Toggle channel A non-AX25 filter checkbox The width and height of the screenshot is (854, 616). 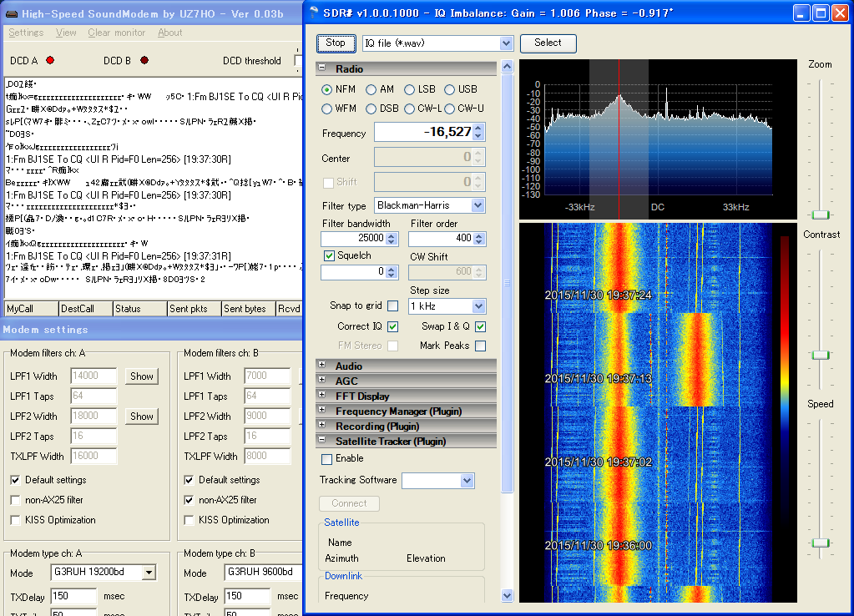point(16,500)
